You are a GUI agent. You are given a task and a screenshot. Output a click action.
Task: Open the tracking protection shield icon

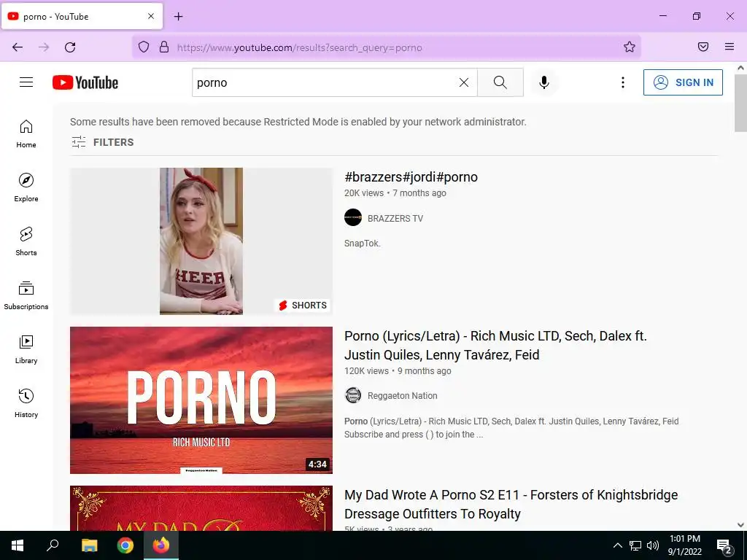144,47
